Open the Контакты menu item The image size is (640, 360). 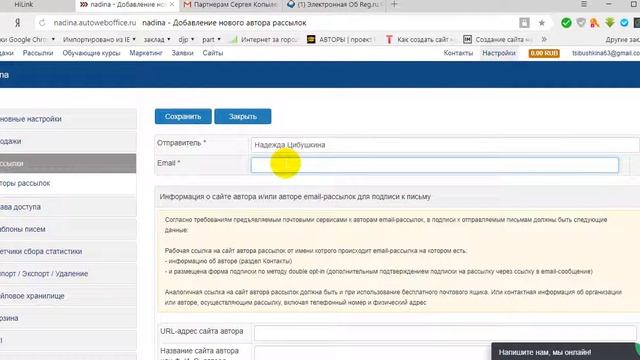458,53
